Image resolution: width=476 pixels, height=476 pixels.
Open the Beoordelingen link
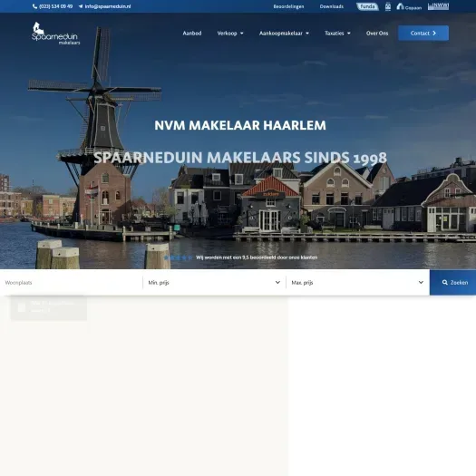[288, 6]
